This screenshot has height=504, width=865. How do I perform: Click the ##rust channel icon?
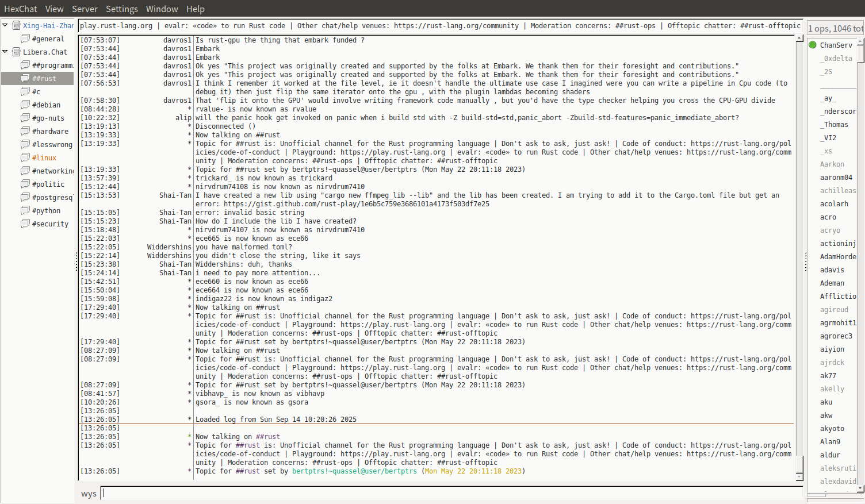[x=25, y=78]
